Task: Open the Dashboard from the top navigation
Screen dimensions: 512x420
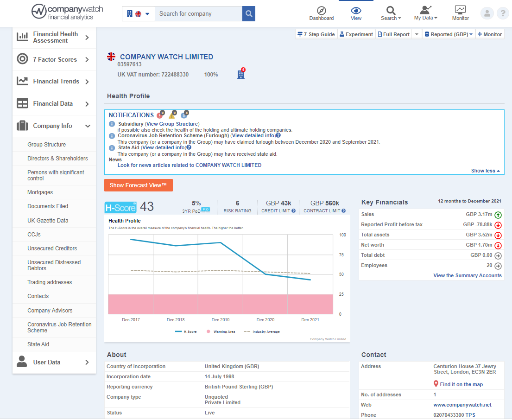Action: (x=321, y=14)
